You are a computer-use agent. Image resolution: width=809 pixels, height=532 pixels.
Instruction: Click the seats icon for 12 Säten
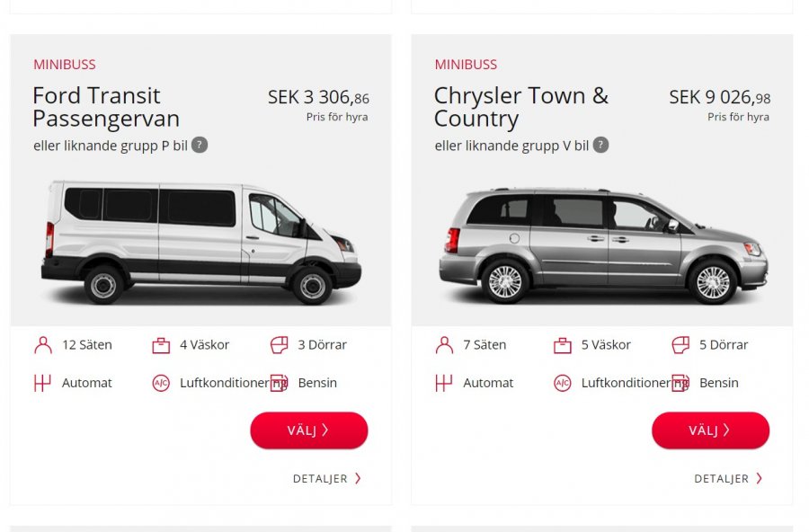[42, 345]
